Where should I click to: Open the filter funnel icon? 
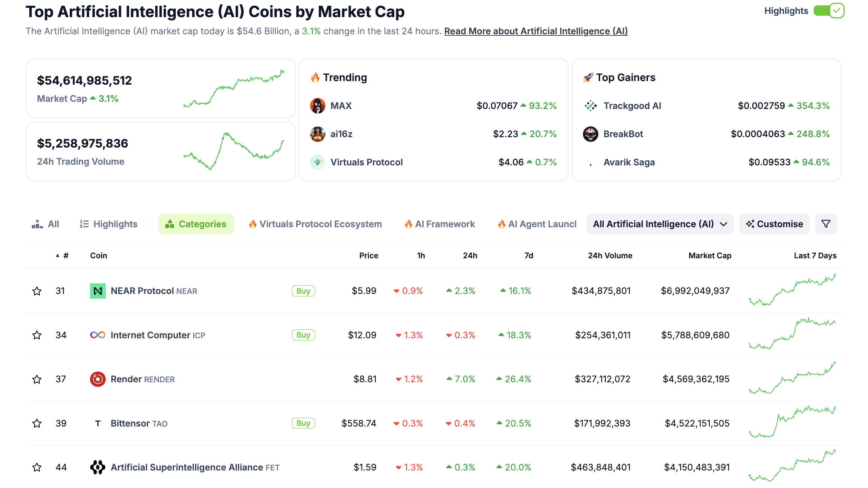click(x=825, y=224)
